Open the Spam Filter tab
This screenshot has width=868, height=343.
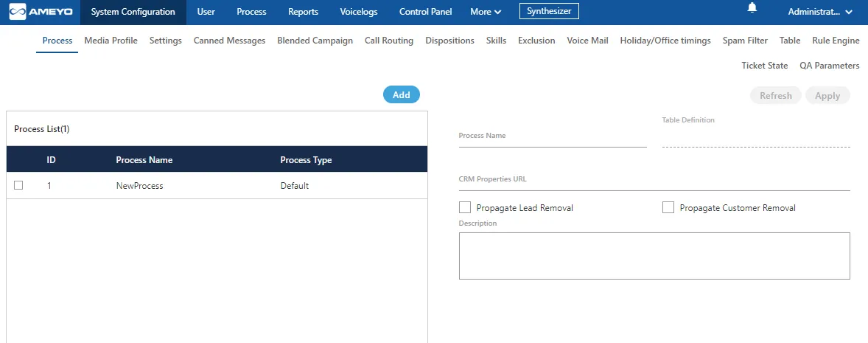(745, 41)
